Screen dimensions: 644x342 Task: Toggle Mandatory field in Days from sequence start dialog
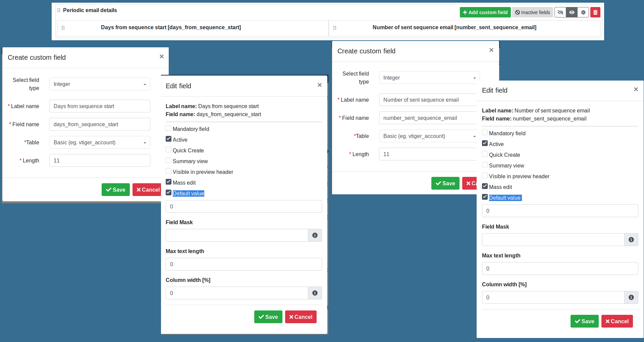(169, 128)
